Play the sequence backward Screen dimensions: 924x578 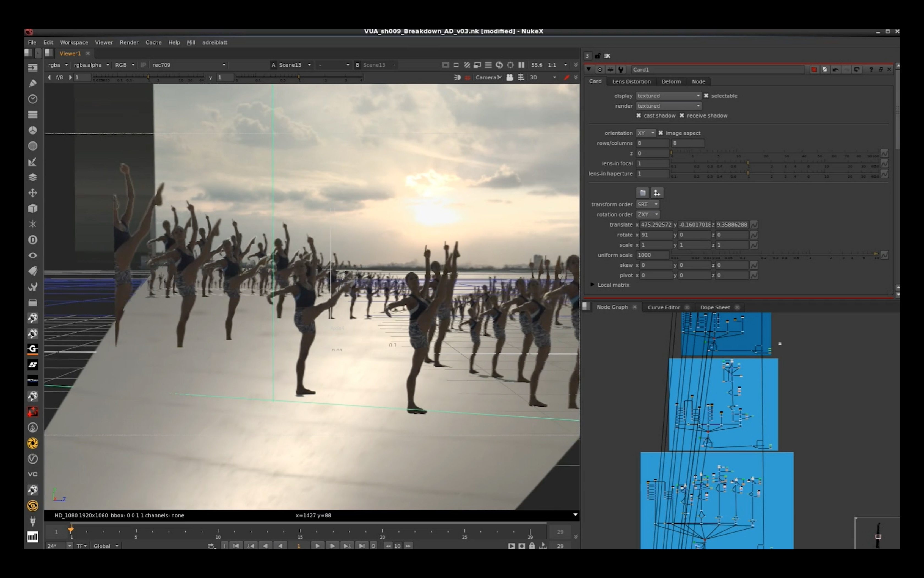pos(280,546)
